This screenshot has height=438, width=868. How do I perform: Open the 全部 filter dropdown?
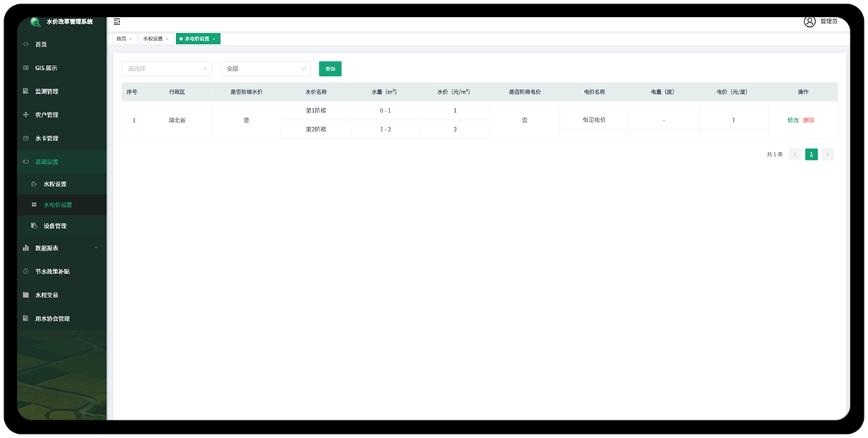click(x=265, y=69)
